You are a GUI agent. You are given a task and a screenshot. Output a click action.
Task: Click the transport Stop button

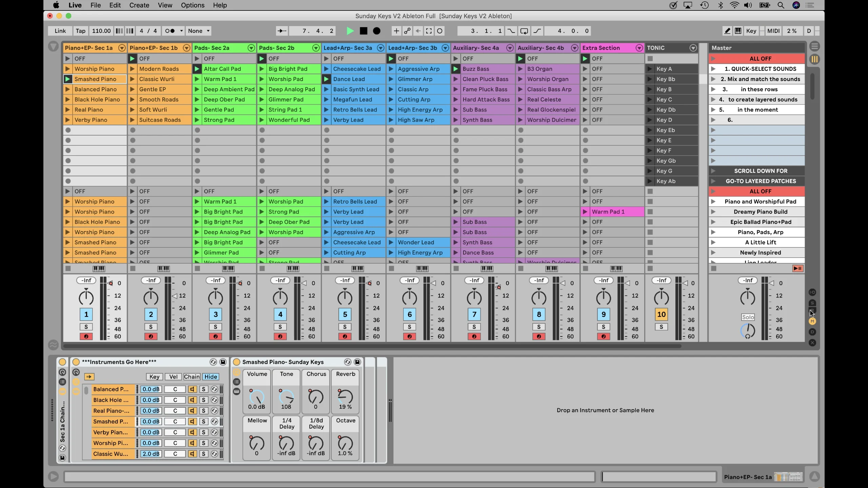[x=363, y=31]
